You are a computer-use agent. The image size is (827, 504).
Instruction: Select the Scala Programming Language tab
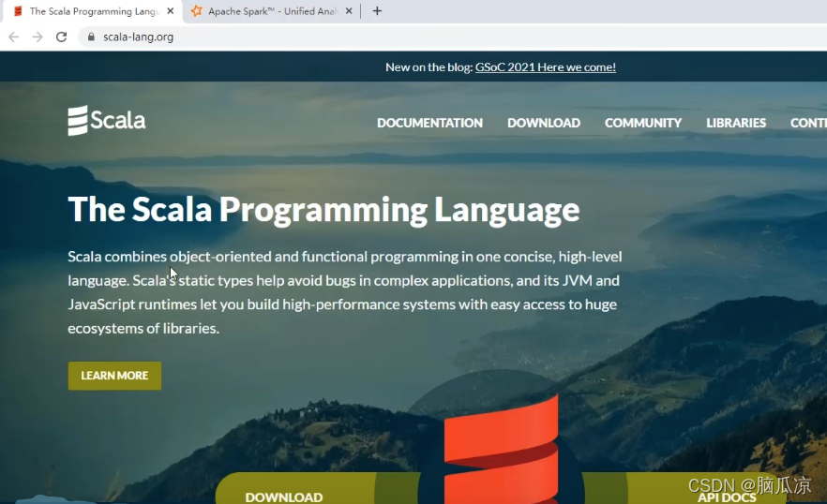pyautogui.click(x=94, y=11)
